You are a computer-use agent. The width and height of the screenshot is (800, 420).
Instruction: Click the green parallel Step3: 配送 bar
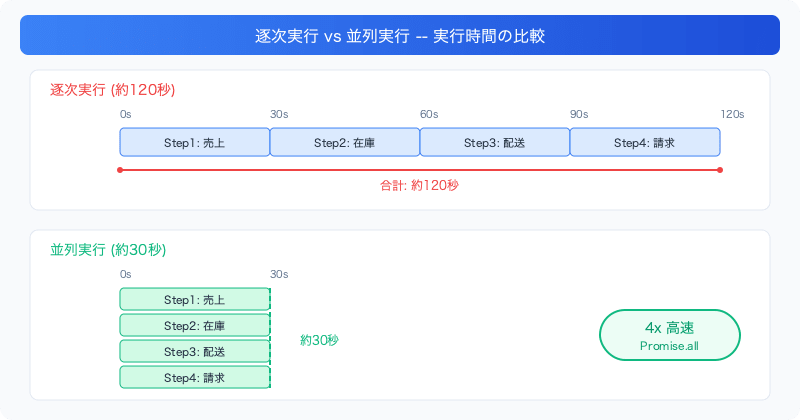tap(194, 351)
